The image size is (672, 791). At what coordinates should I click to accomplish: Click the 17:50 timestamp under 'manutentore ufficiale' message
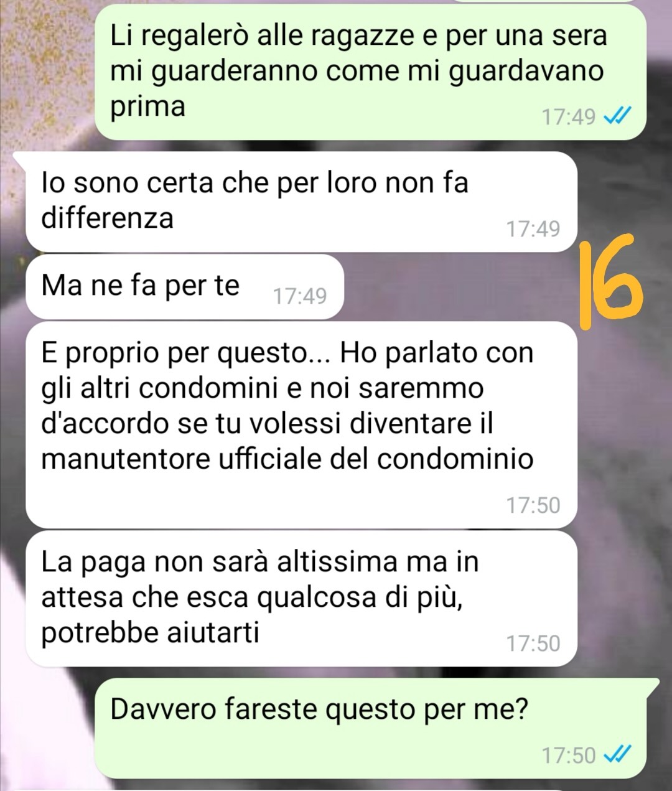[x=533, y=505]
